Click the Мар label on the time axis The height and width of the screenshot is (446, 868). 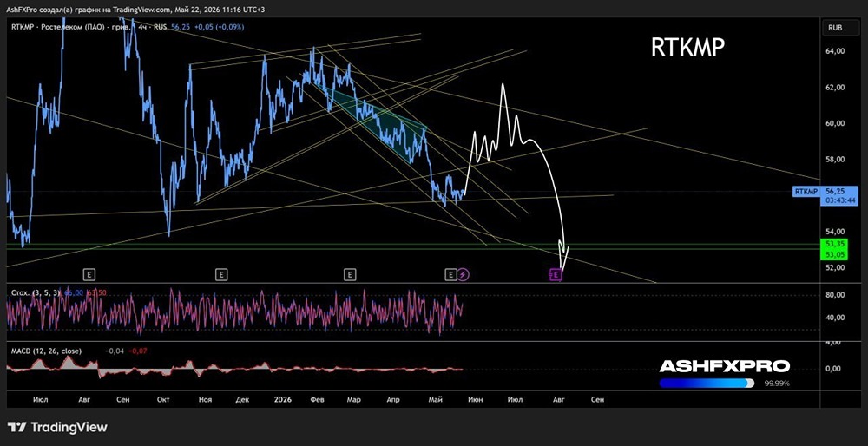click(x=353, y=399)
